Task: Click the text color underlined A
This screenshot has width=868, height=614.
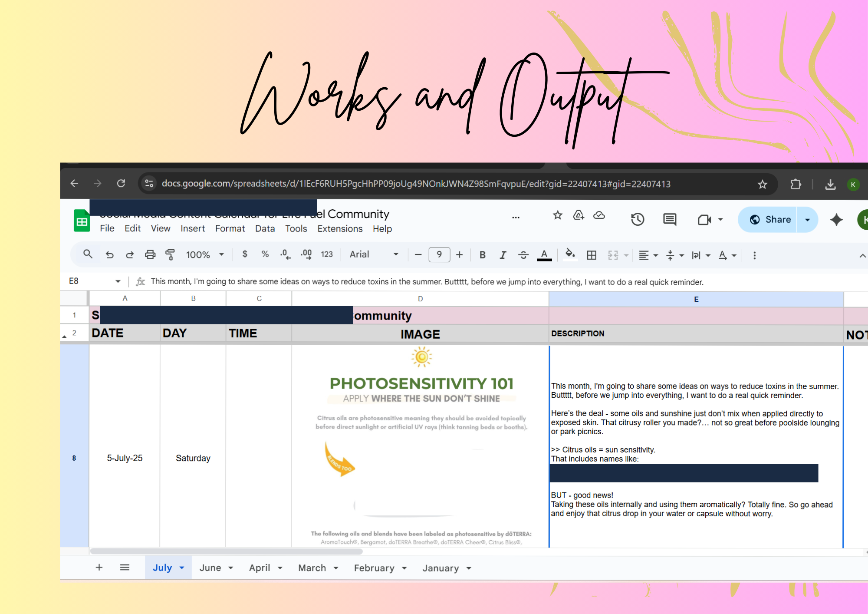Action: (544, 255)
